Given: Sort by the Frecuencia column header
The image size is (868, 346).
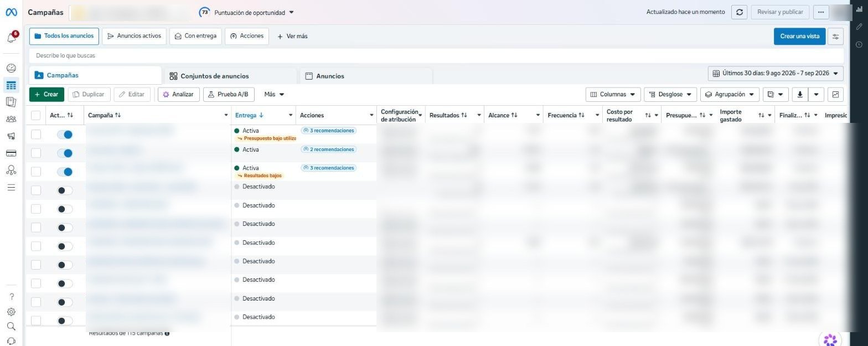Looking at the screenshot, I should (x=566, y=115).
